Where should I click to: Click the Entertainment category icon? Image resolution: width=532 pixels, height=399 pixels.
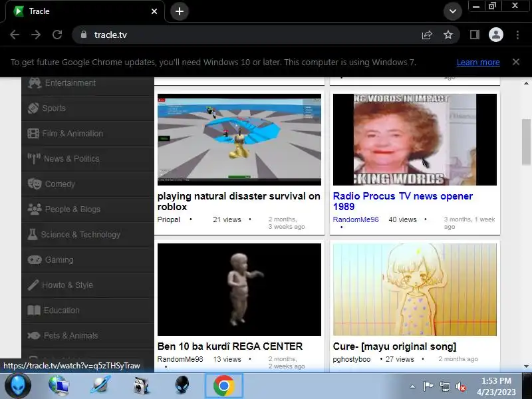[x=35, y=82]
